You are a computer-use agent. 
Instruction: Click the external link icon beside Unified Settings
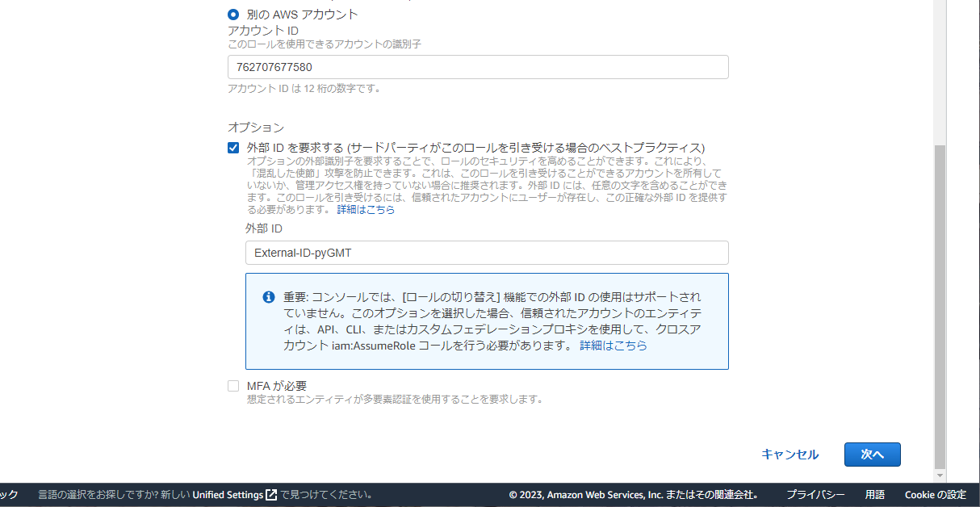click(x=271, y=495)
